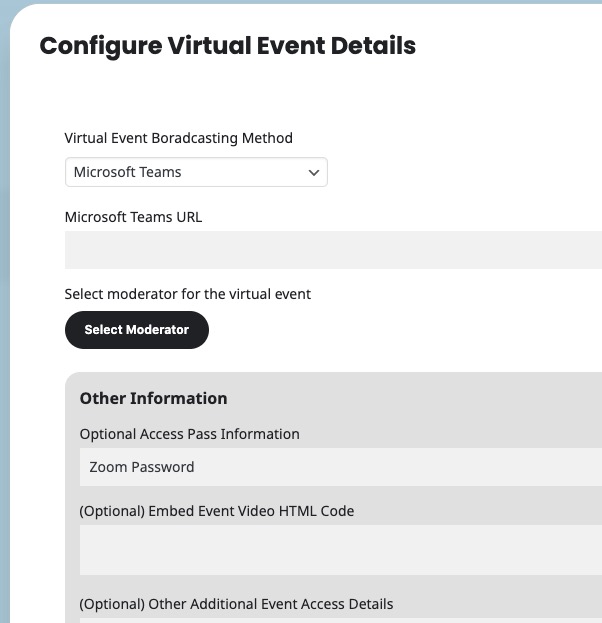Click the Optional Access Pass Information label
The height and width of the screenshot is (623, 602).
click(x=189, y=434)
